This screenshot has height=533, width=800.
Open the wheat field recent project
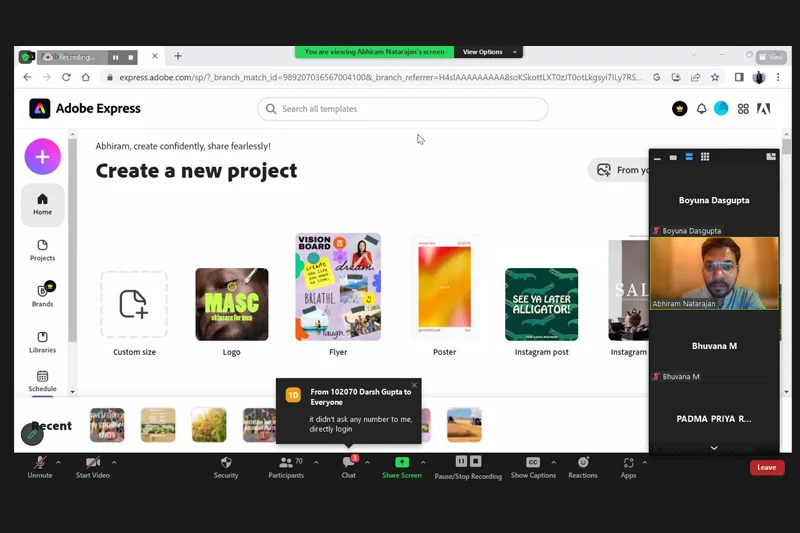pos(209,424)
